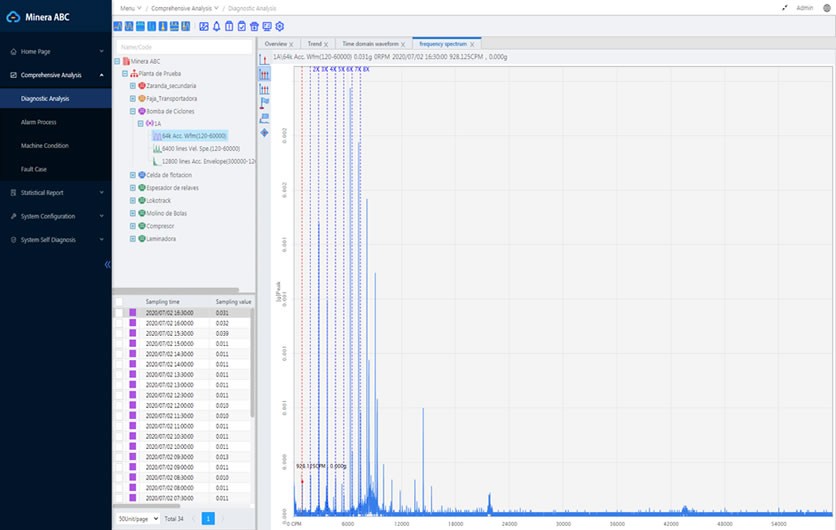Switch to the Overview tab
Image resolution: width=836 pixels, height=530 pixels.
[276, 44]
